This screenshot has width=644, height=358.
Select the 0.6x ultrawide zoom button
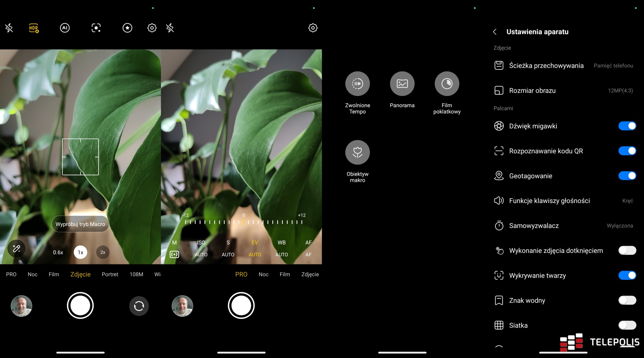(x=58, y=252)
